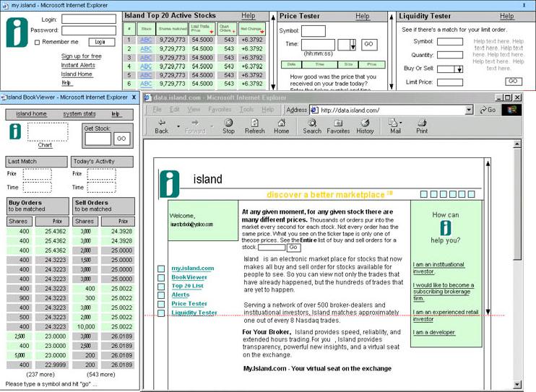Open the Buy Or Sell dropdown
The image size is (536, 392).
point(459,69)
